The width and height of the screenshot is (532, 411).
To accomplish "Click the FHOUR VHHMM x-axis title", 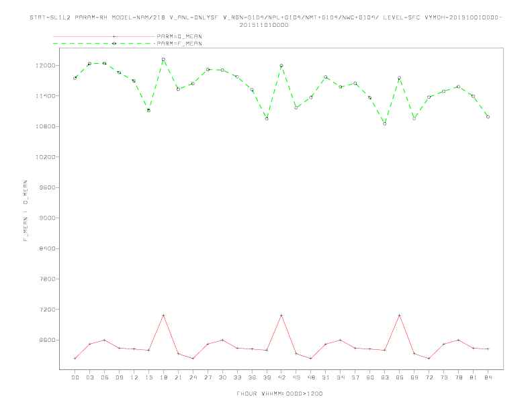I will tap(279, 394).
